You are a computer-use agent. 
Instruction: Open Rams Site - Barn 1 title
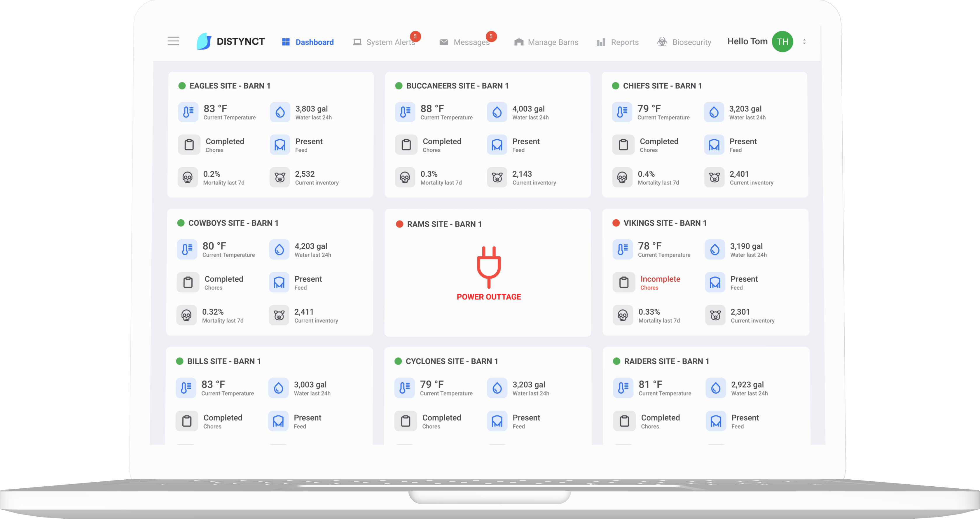point(444,224)
